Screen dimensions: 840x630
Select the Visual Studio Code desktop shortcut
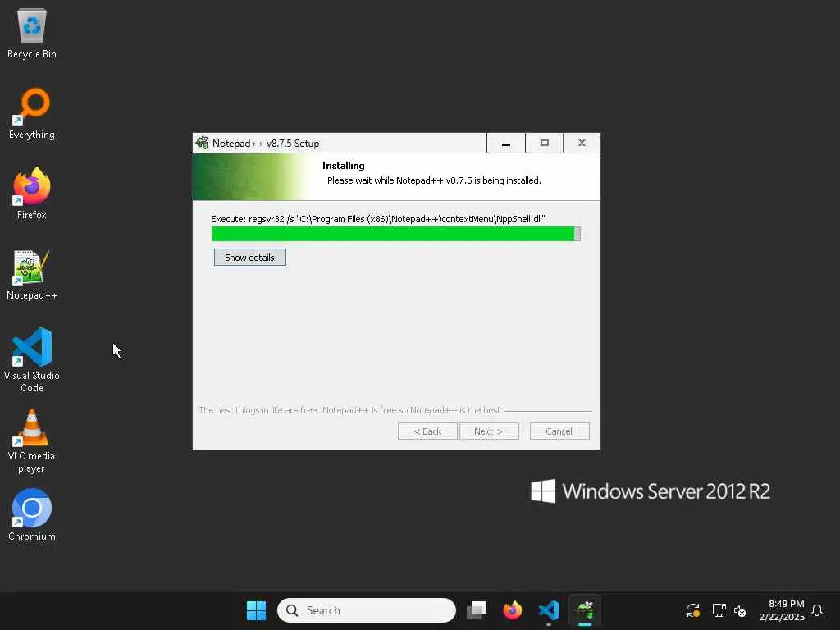coord(32,360)
